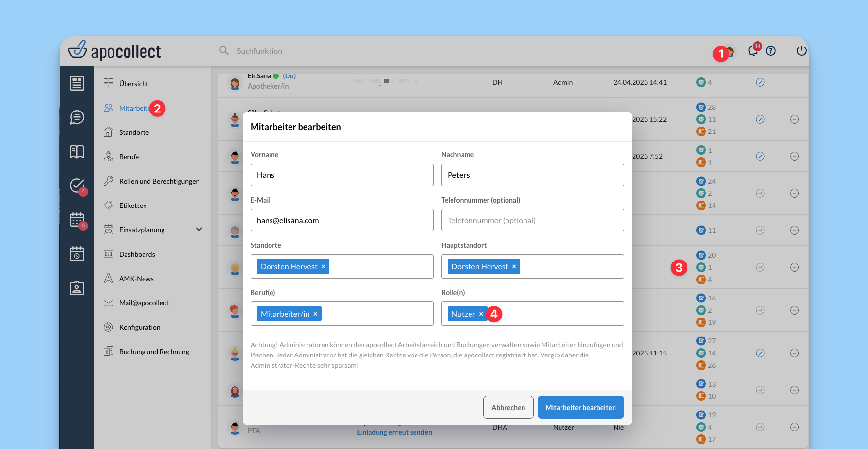Open calendar icon with badge 6
Screen dimensions: 868x449
click(77, 220)
